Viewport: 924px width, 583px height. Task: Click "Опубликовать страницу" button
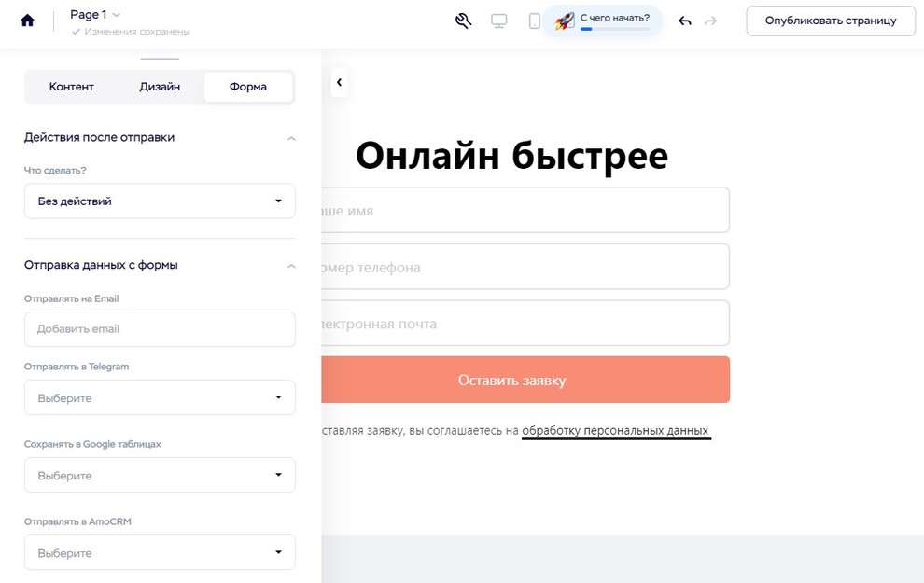point(831,21)
